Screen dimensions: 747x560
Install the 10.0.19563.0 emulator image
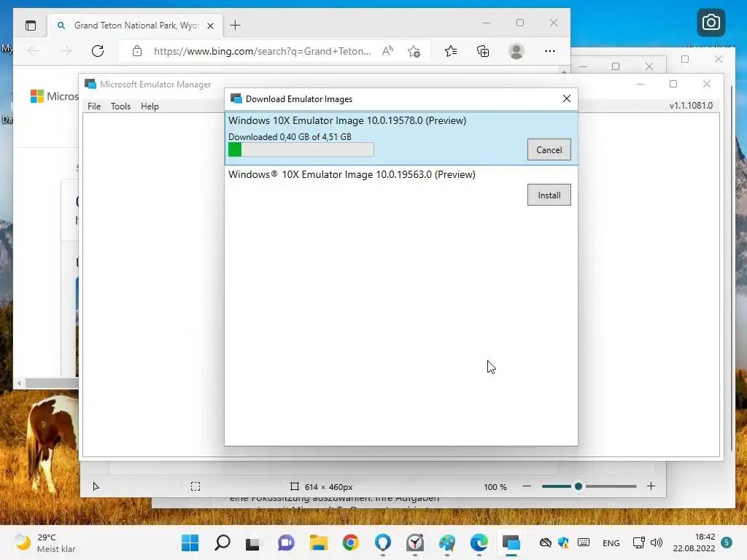coord(549,195)
